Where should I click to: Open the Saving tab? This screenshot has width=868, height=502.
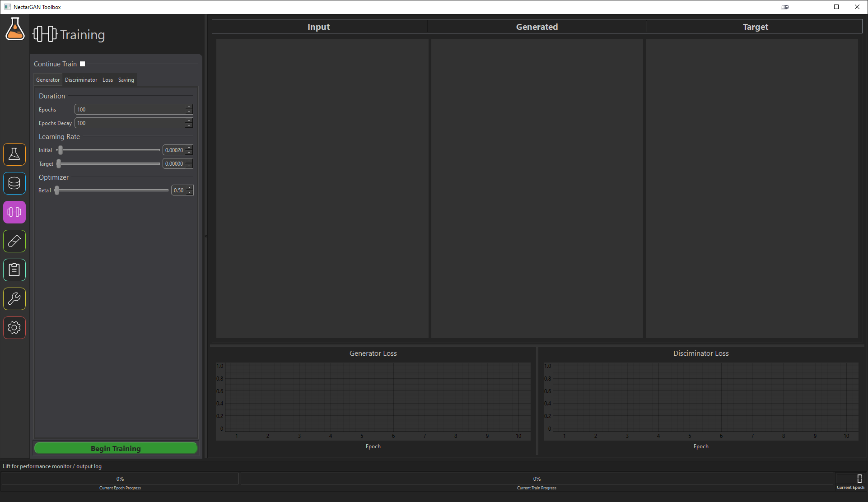[126, 80]
